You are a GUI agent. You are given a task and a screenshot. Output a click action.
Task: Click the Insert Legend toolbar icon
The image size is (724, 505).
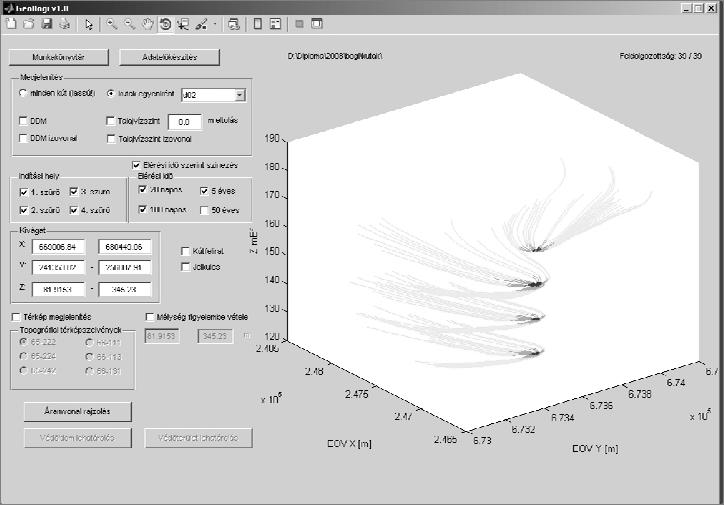point(276,24)
